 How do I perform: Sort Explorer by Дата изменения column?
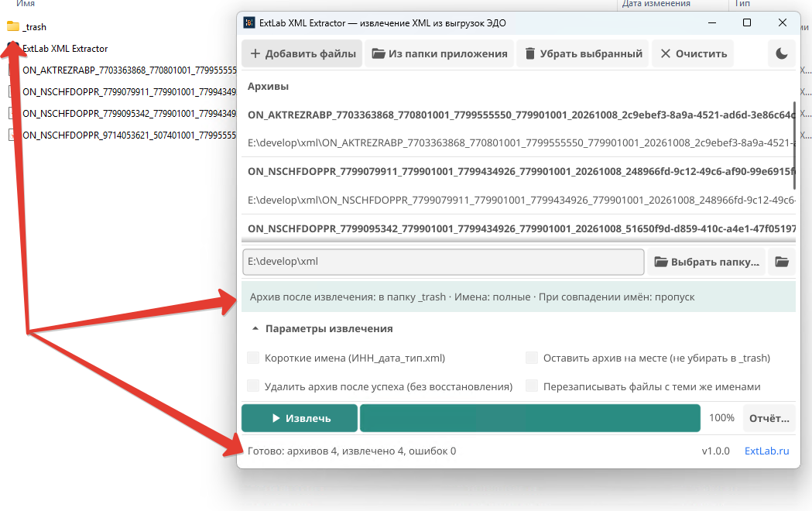pos(656,4)
